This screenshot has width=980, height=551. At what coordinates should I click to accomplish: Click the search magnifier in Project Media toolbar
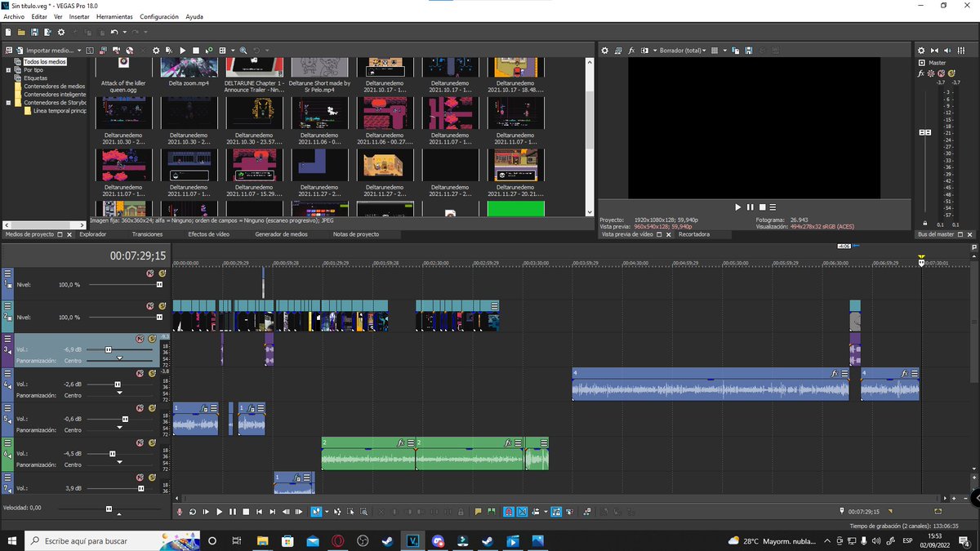pyautogui.click(x=243, y=51)
